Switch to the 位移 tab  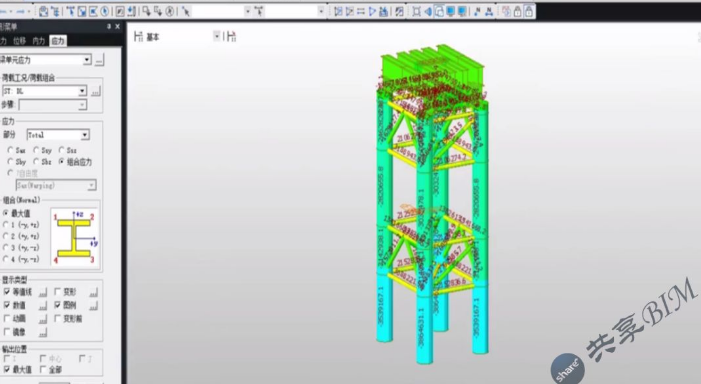pyautogui.click(x=19, y=41)
